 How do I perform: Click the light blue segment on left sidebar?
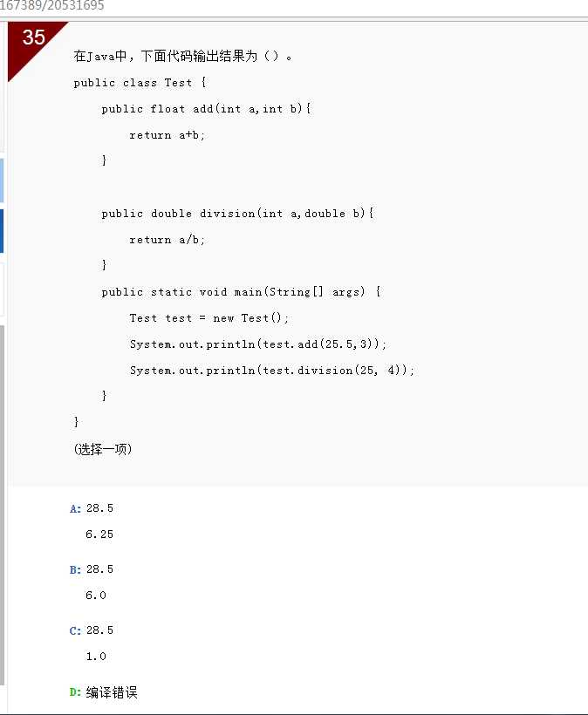(2, 180)
